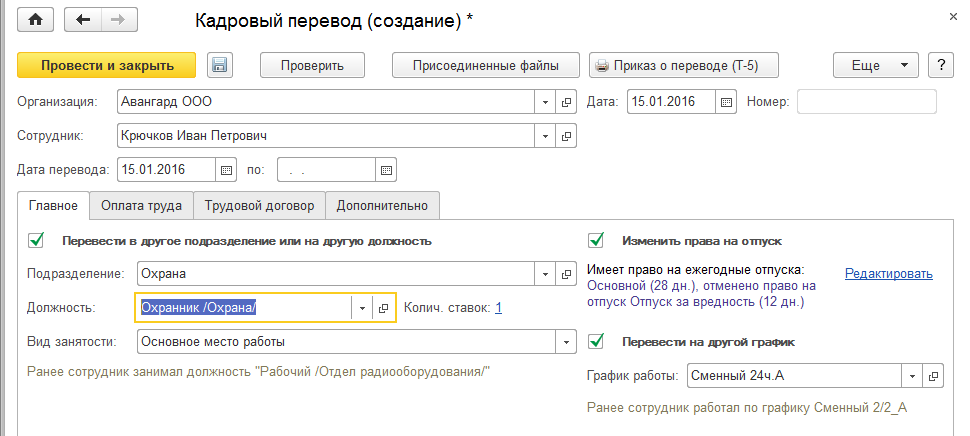Disable Перевести на другой график checkbox
The width and height of the screenshot is (970, 436).
coord(597,341)
